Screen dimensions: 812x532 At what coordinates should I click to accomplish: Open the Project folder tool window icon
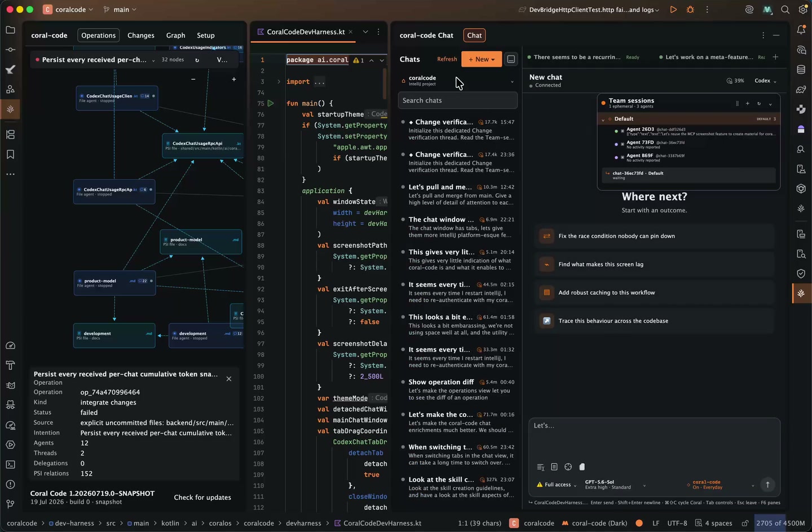[x=10, y=30]
